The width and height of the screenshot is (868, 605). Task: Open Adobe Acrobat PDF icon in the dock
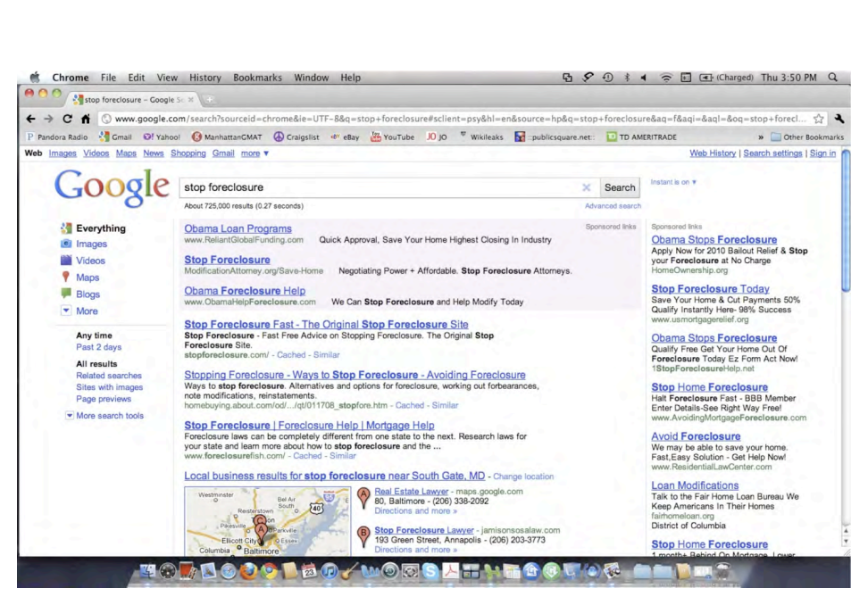pos(451,571)
